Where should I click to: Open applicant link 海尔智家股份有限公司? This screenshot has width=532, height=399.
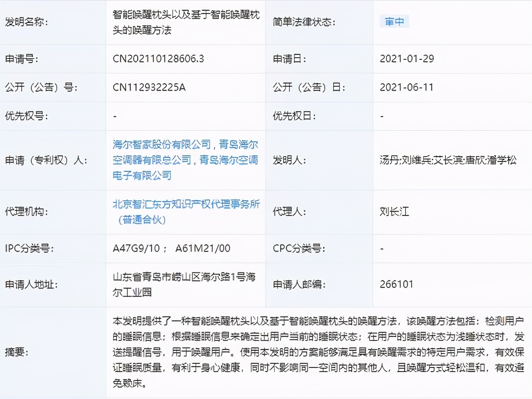(162, 144)
